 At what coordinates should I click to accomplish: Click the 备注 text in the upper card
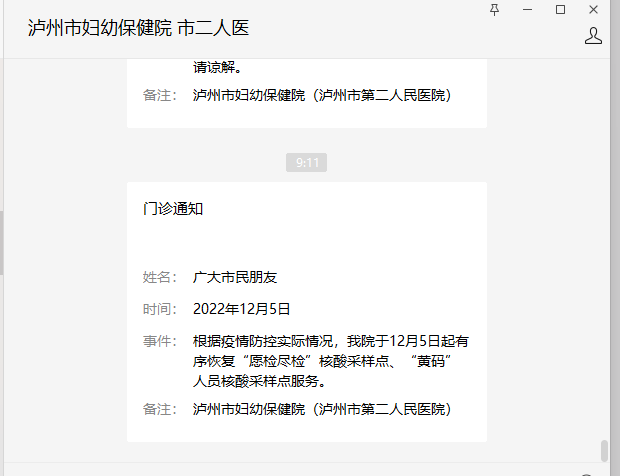click(322, 96)
